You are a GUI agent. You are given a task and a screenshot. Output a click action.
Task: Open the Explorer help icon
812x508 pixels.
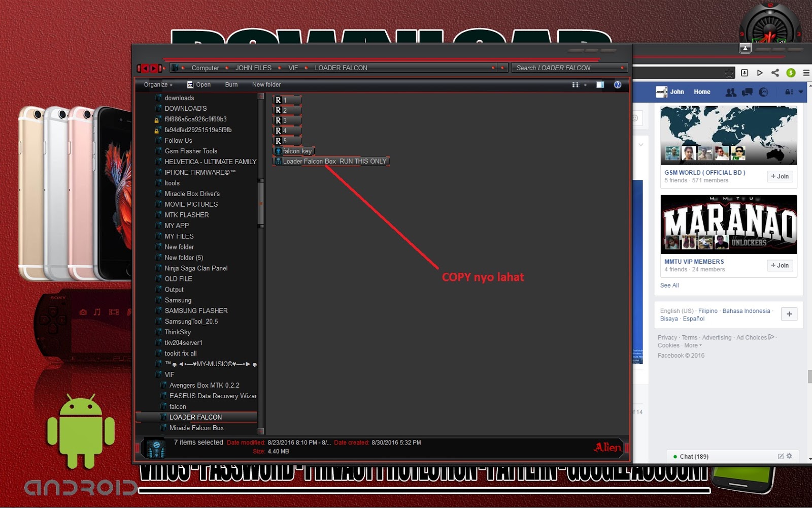[618, 85]
